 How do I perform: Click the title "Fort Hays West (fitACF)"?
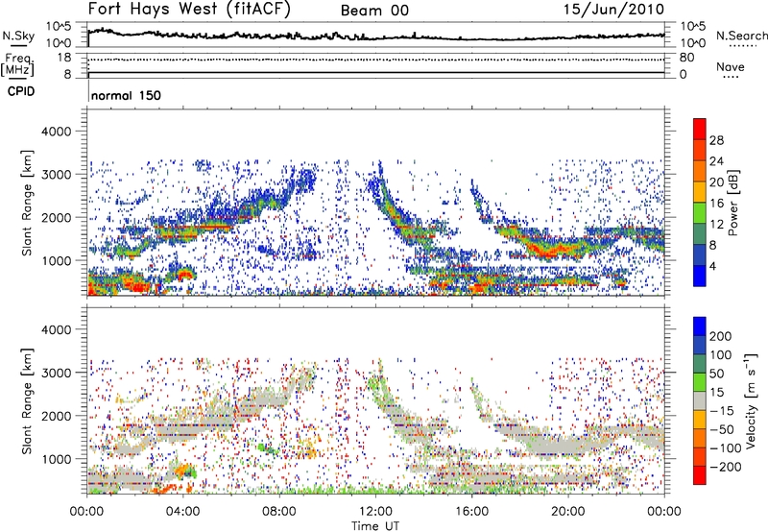(x=189, y=10)
